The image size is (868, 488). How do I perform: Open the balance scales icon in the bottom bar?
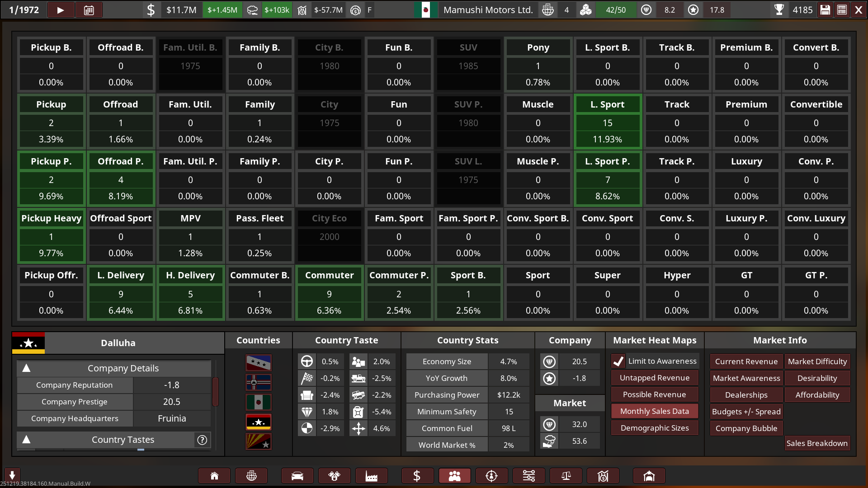coord(566,476)
